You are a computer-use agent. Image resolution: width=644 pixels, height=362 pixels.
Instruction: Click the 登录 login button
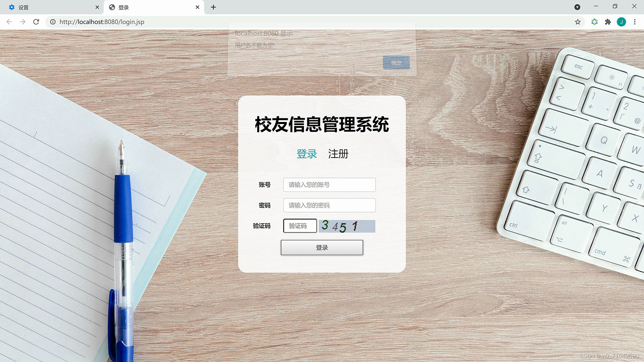(322, 247)
